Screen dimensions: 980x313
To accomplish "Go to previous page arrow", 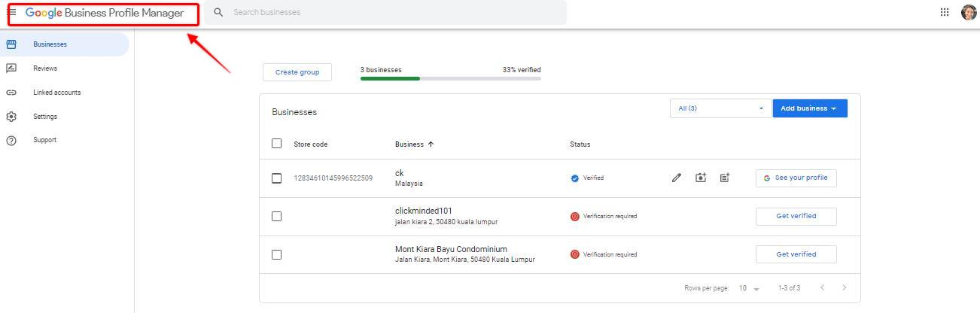I will pyautogui.click(x=822, y=288).
